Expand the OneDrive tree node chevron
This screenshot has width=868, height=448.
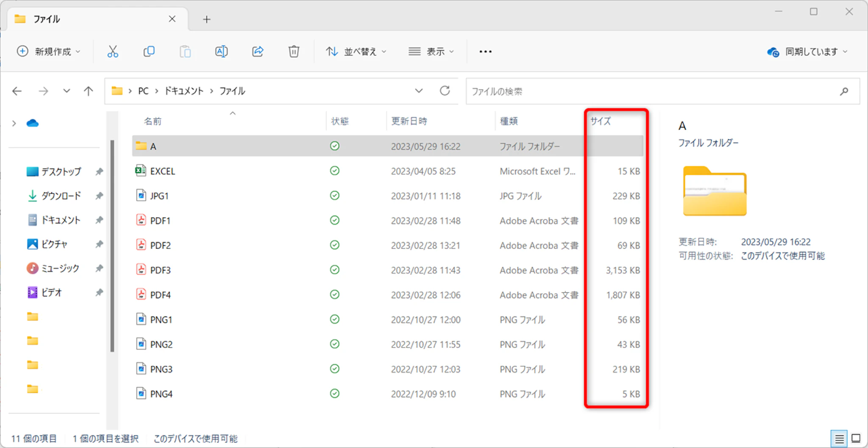tap(14, 123)
